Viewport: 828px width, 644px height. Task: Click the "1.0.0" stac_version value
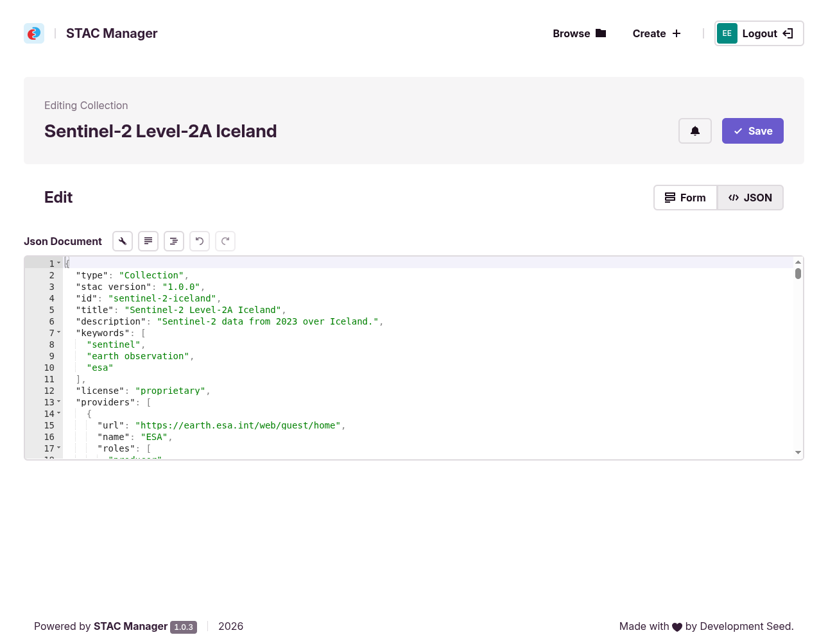click(x=181, y=287)
